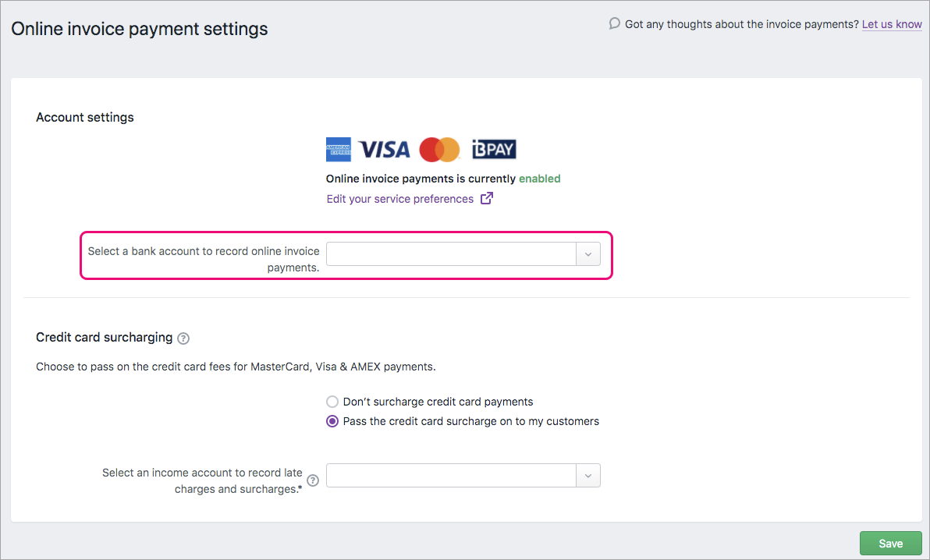Select Don't surcharge credit card payments

click(332, 402)
